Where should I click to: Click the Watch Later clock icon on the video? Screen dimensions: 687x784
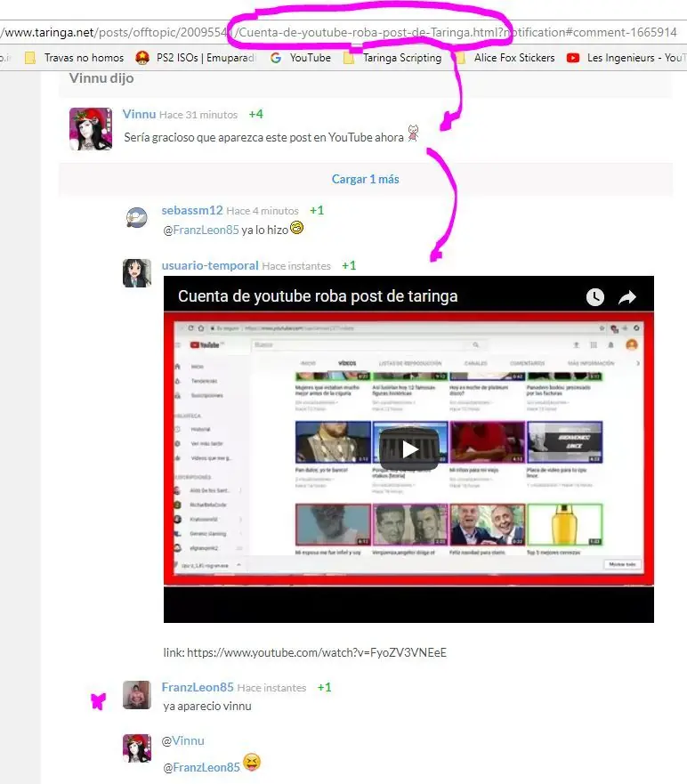pos(595,297)
